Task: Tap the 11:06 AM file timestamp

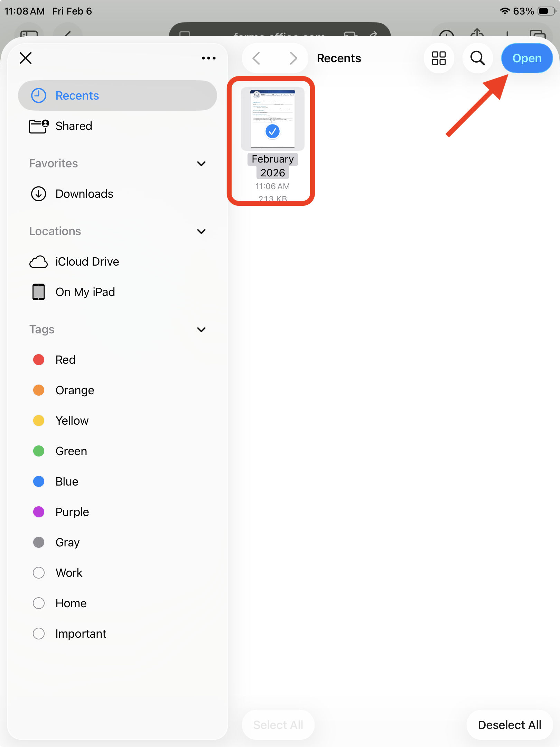Action: tap(273, 186)
